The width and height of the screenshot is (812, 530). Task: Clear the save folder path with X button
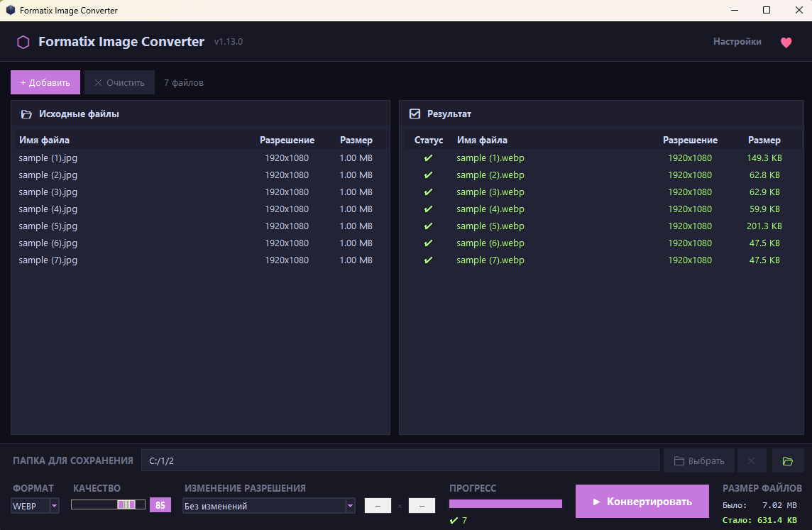[751, 460]
